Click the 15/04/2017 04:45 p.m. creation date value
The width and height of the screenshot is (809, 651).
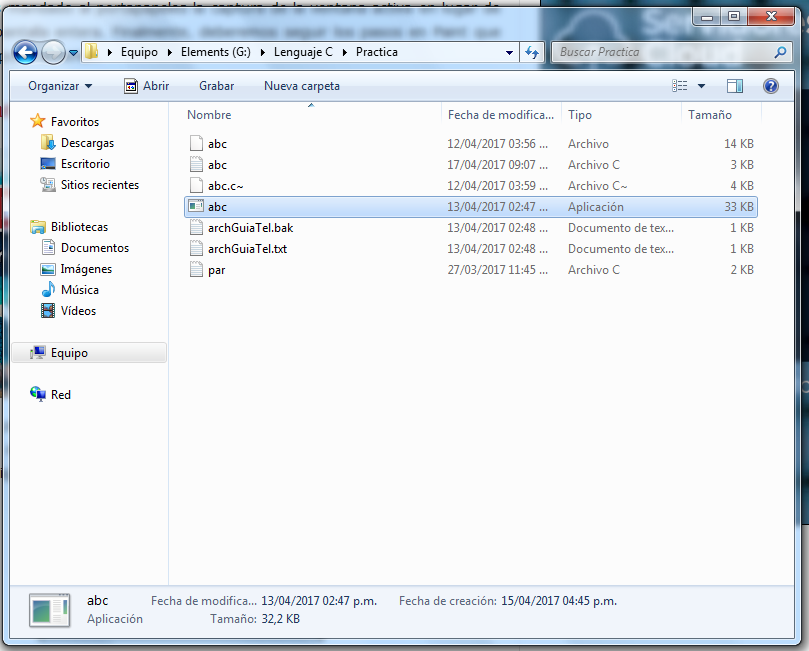(559, 601)
